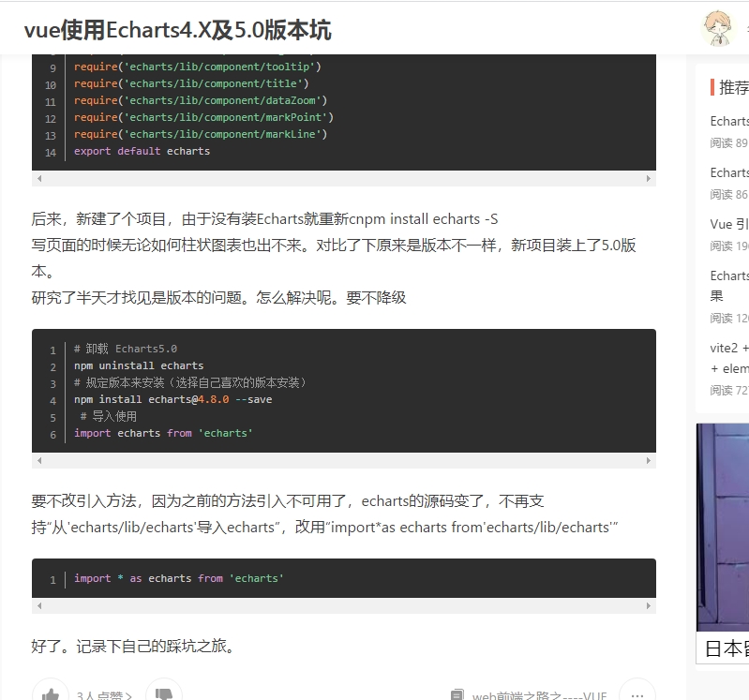This screenshot has height=700, width=749.
Task: Click right scroll arrow under npm uninstall code block
Action: (648, 461)
